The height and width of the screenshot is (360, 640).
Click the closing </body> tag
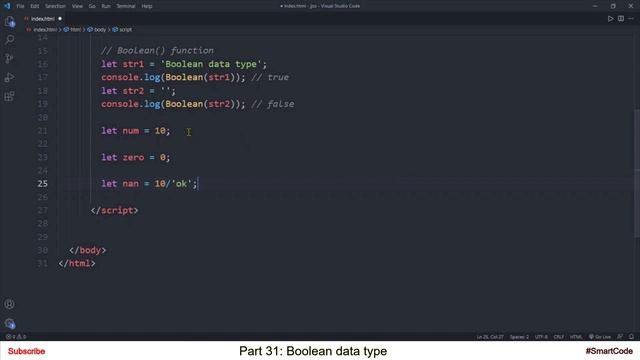point(87,250)
